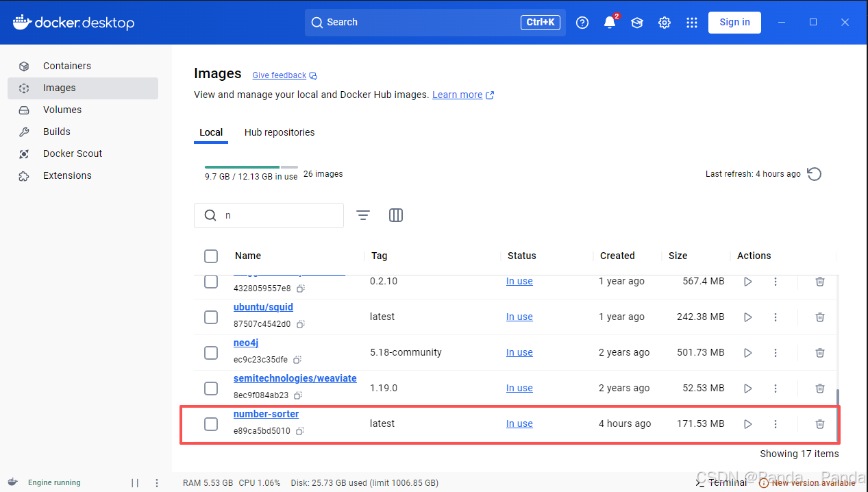Check the ubuntu/squid row checkbox

pyautogui.click(x=211, y=317)
